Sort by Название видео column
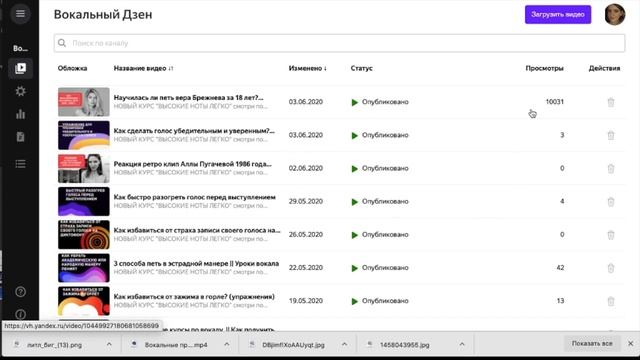 [143, 68]
